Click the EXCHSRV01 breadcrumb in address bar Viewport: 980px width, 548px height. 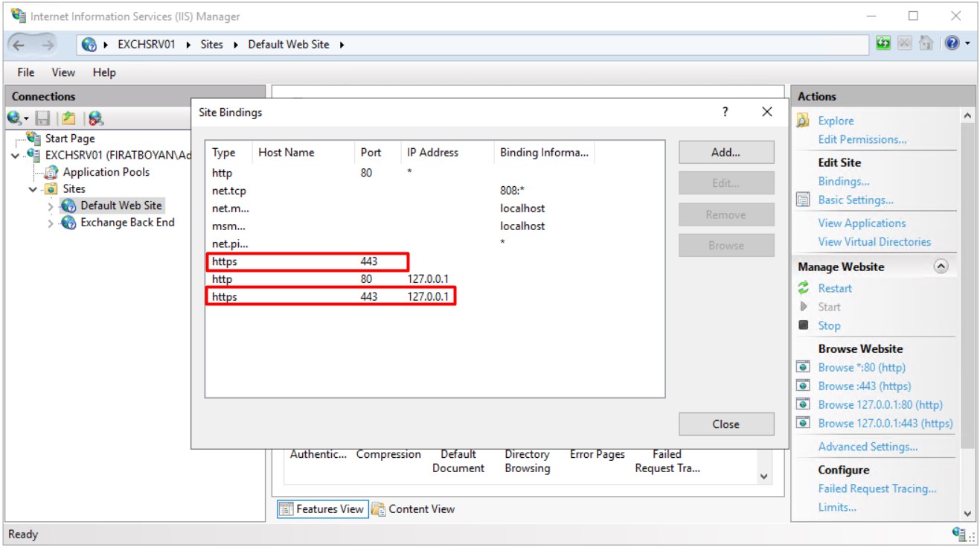click(146, 45)
